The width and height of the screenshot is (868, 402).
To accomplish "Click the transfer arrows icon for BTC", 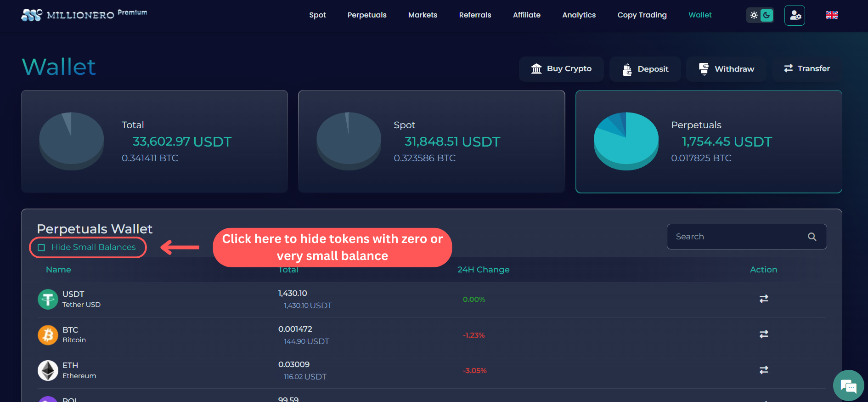I will pyautogui.click(x=764, y=334).
